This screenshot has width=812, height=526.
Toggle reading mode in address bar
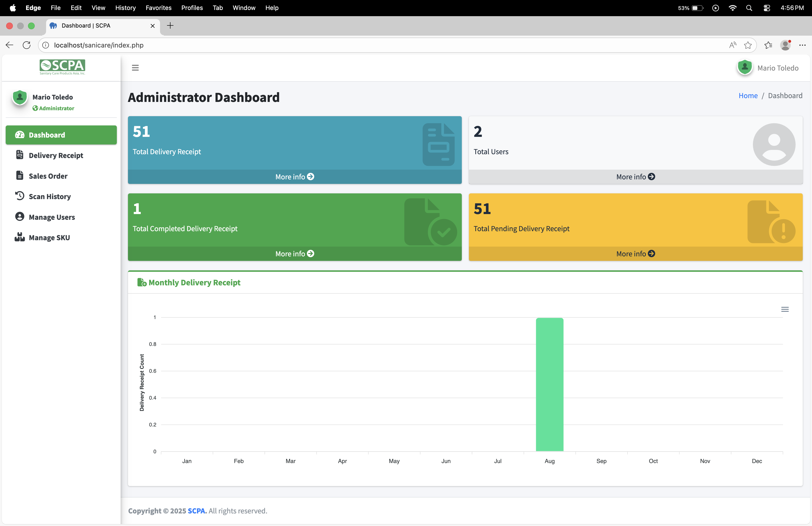[x=732, y=45]
